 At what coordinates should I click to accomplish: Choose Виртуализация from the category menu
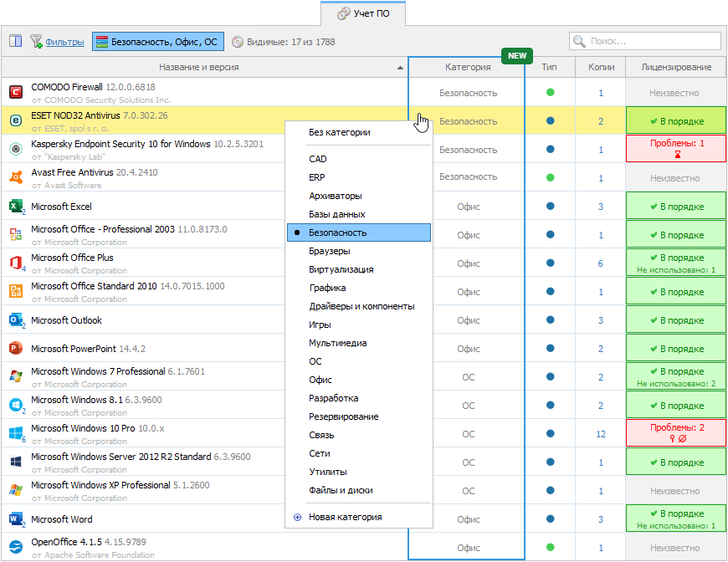[341, 269]
